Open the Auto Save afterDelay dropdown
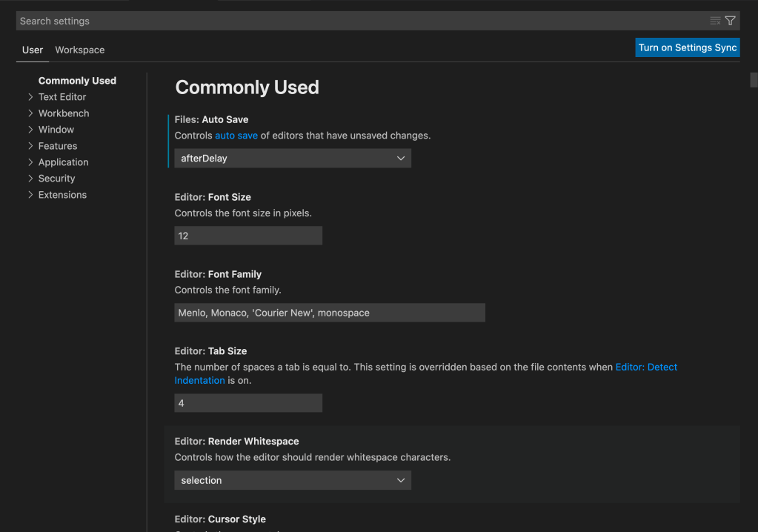This screenshot has width=758, height=532. 293,158
